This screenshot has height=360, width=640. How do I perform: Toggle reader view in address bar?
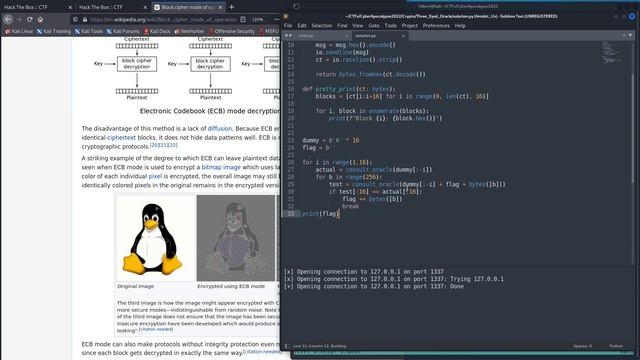tap(243, 19)
